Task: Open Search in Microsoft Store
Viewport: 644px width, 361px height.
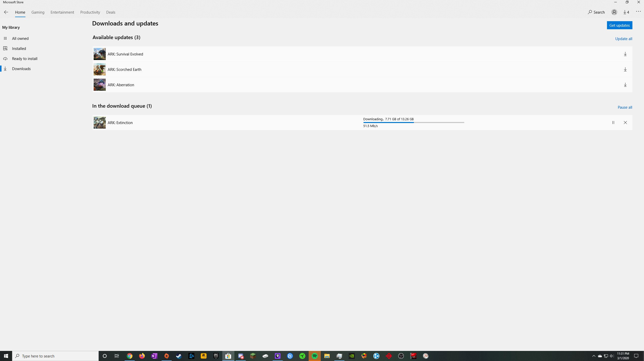Action: pos(596,12)
